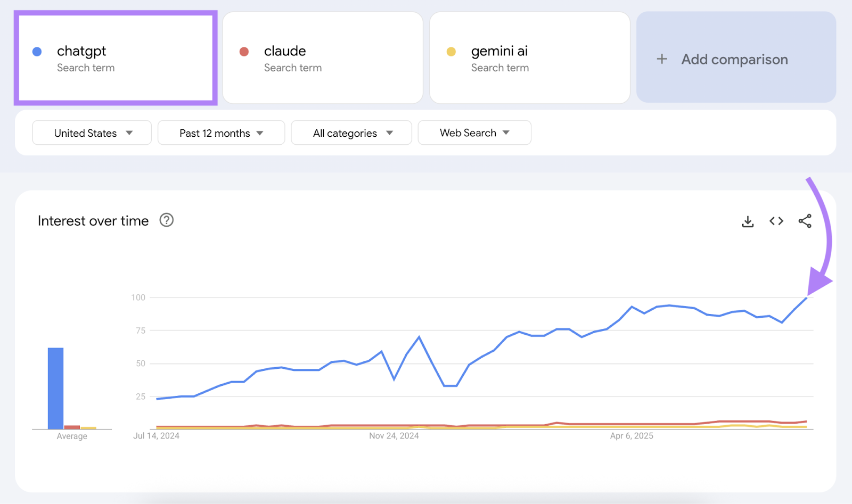Click the Add comparison button
This screenshot has height=504, width=852.
735,59
